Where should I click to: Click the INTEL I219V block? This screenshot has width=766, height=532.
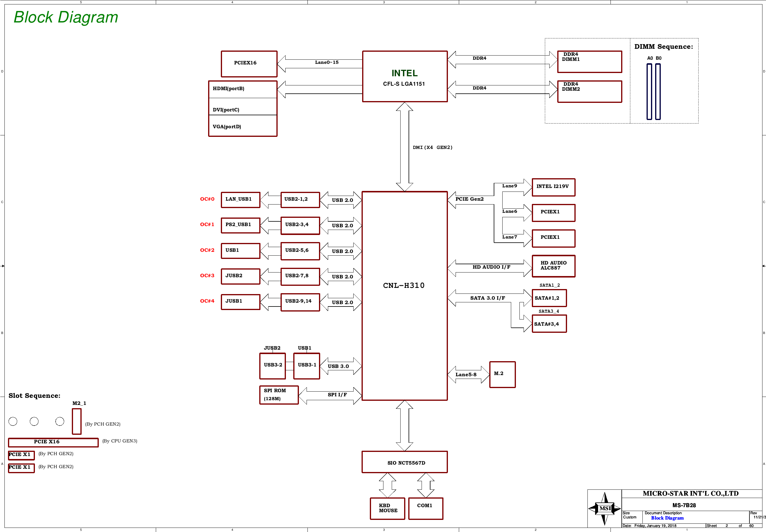tap(553, 187)
